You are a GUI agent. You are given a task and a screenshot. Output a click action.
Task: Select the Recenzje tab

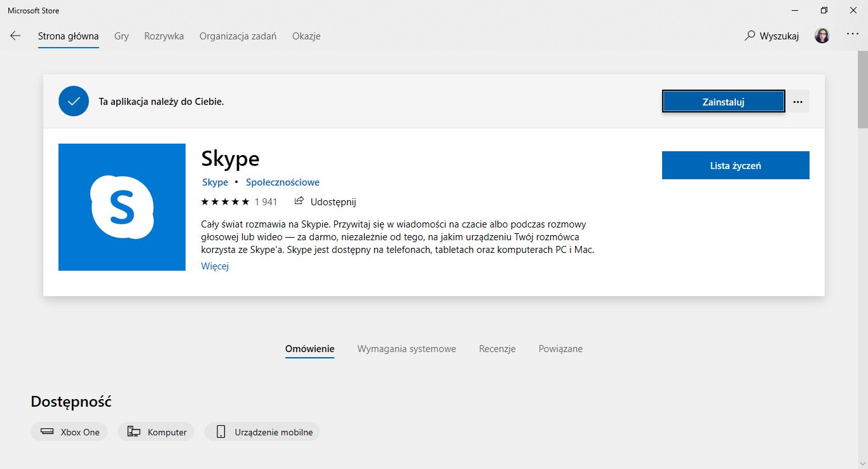click(498, 349)
